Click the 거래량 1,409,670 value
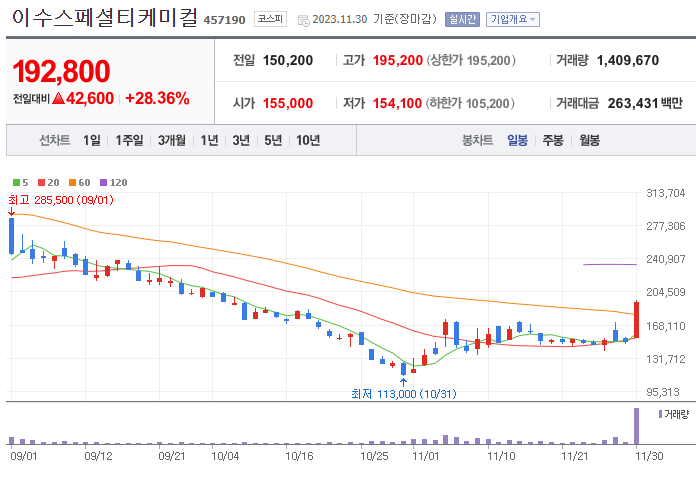Viewport: 696px width, 479px height. coord(628,60)
